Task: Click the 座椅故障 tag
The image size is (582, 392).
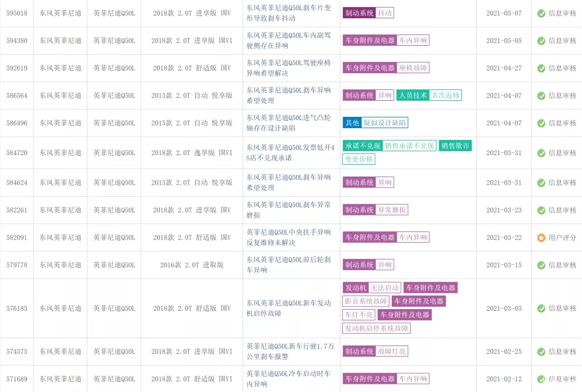Action: 413,68
